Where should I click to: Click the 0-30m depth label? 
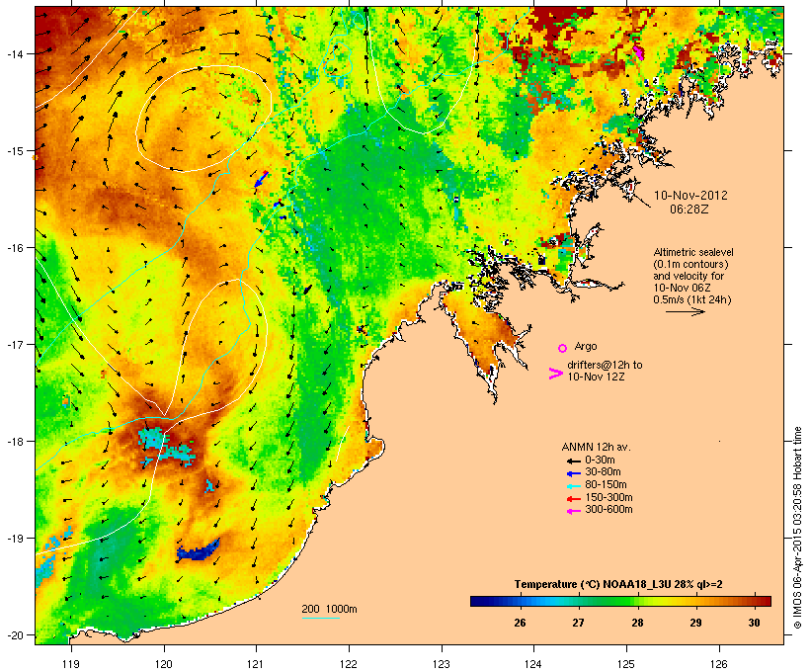600,461
